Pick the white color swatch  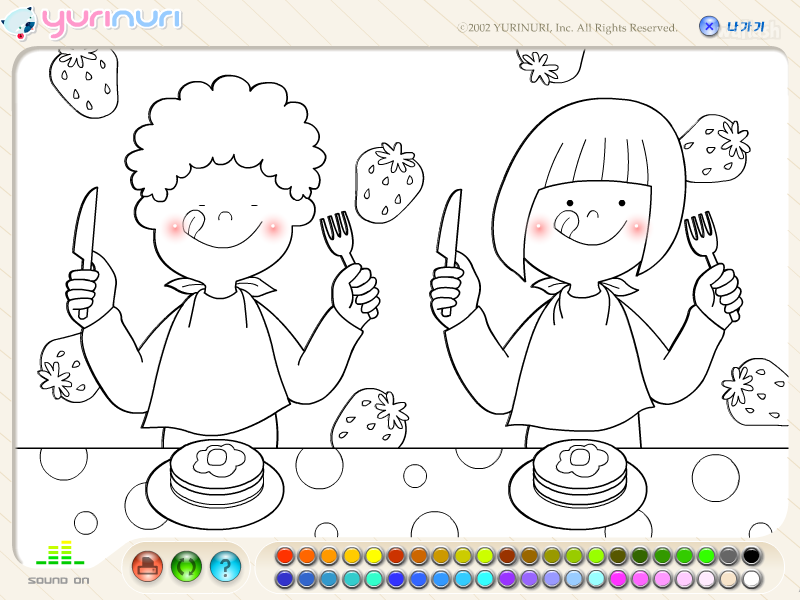pos(751,579)
